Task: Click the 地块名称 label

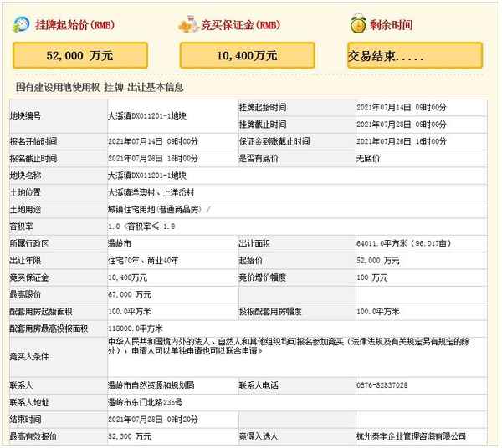Action: click(x=25, y=176)
